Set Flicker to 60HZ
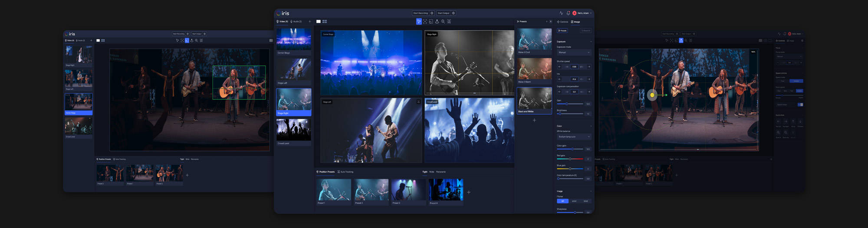Image resolution: width=868 pixels, height=228 pixels. (574, 201)
